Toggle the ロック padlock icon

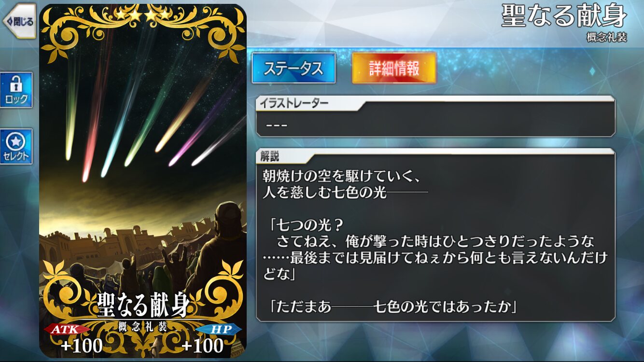(16, 90)
